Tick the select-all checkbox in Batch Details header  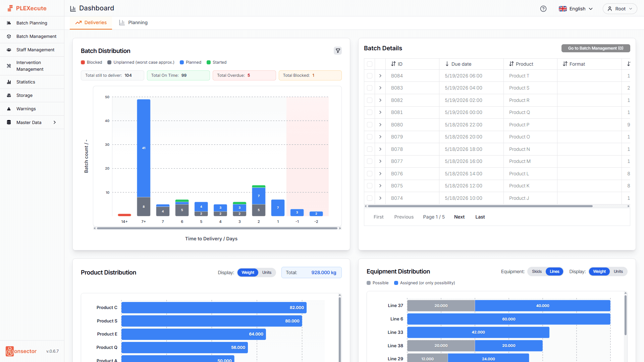pos(370,64)
